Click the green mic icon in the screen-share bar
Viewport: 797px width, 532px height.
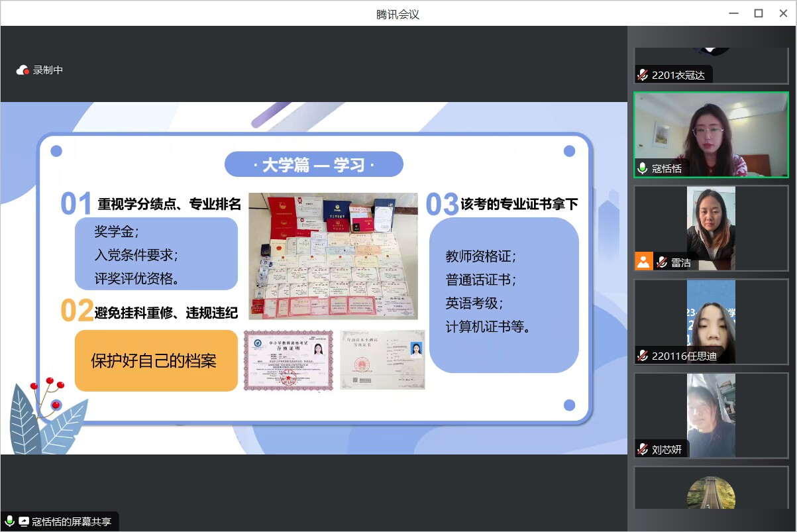point(10,521)
